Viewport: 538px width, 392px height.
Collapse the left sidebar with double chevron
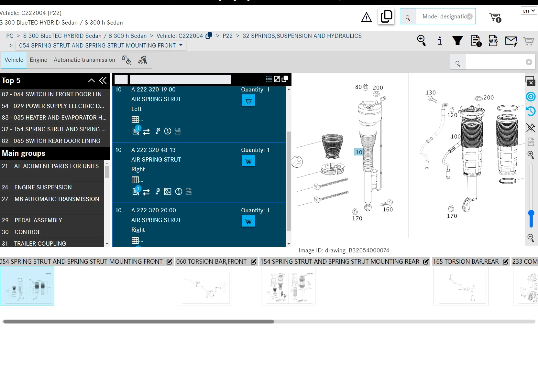point(103,80)
